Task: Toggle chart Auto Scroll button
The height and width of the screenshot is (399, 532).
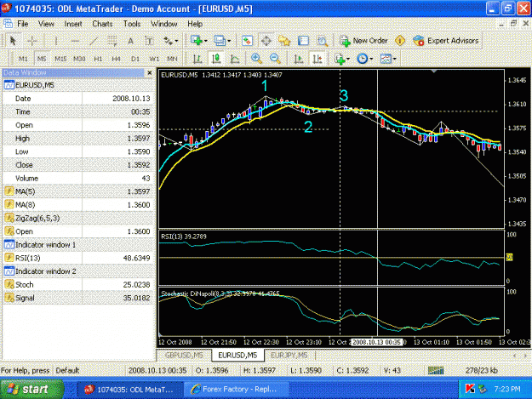Action: [x=299, y=59]
